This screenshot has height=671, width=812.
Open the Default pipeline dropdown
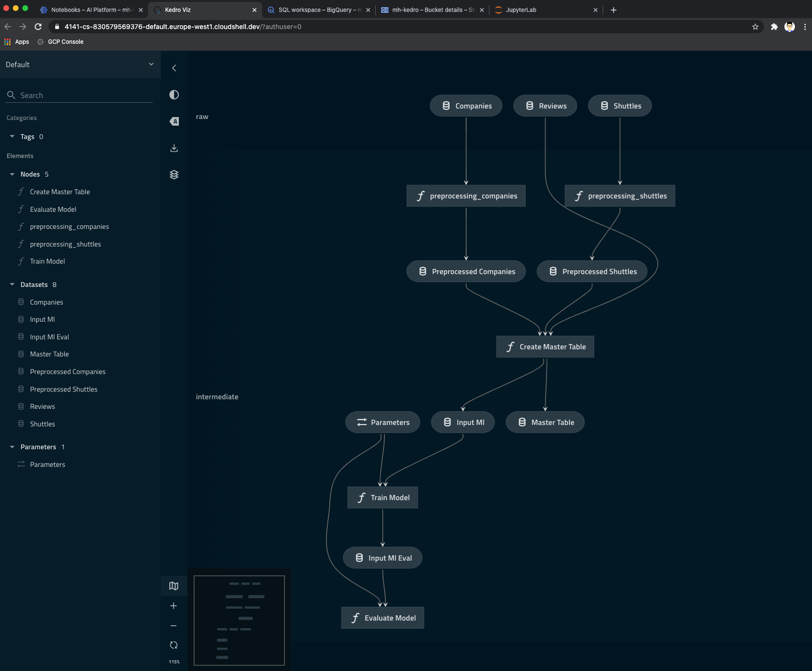[80, 65]
